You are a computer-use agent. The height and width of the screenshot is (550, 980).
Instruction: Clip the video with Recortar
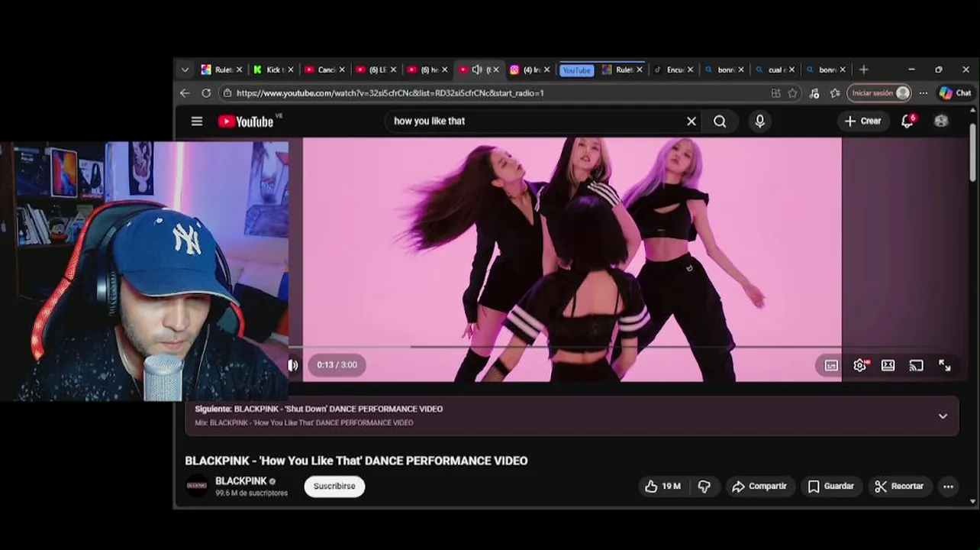pos(899,486)
